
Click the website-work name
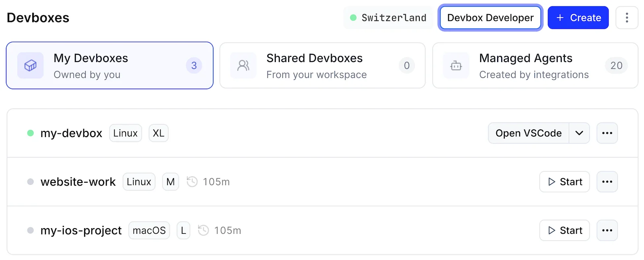[x=78, y=182]
